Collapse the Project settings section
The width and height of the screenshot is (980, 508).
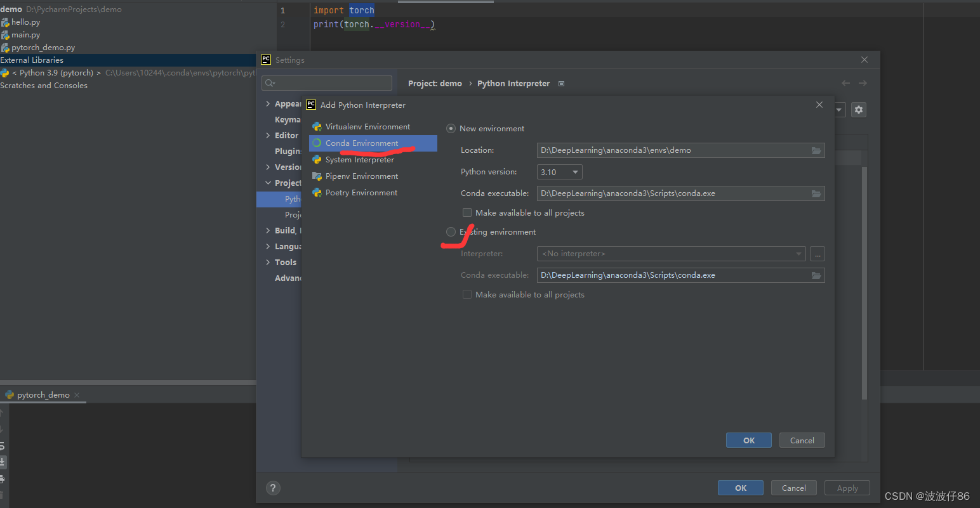point(268,183)
